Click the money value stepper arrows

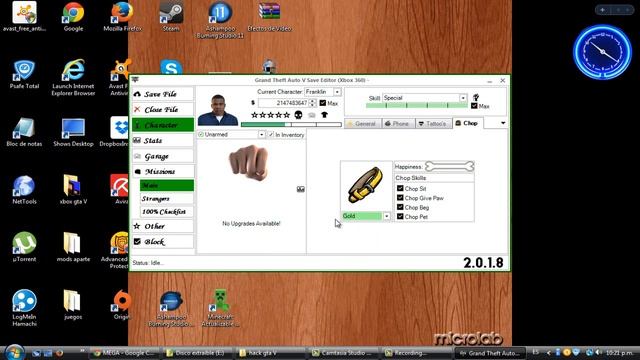(313, 103)
